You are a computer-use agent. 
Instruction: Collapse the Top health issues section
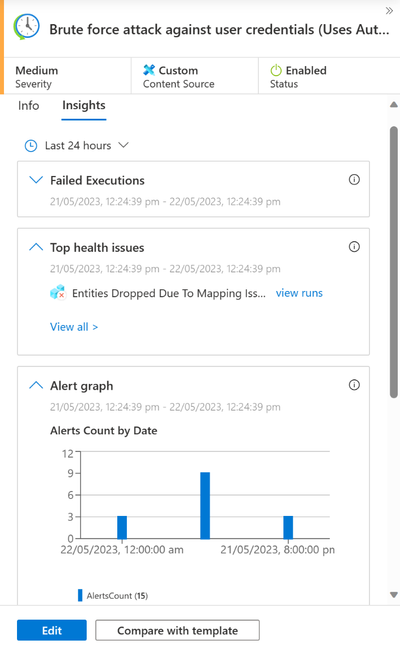coord(36,247)
